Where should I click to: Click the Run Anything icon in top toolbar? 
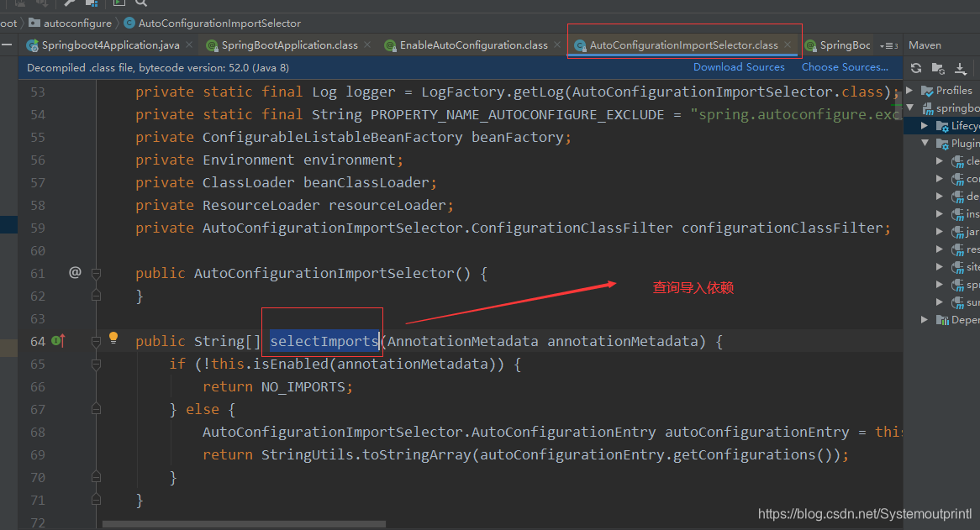pos(119,3)
